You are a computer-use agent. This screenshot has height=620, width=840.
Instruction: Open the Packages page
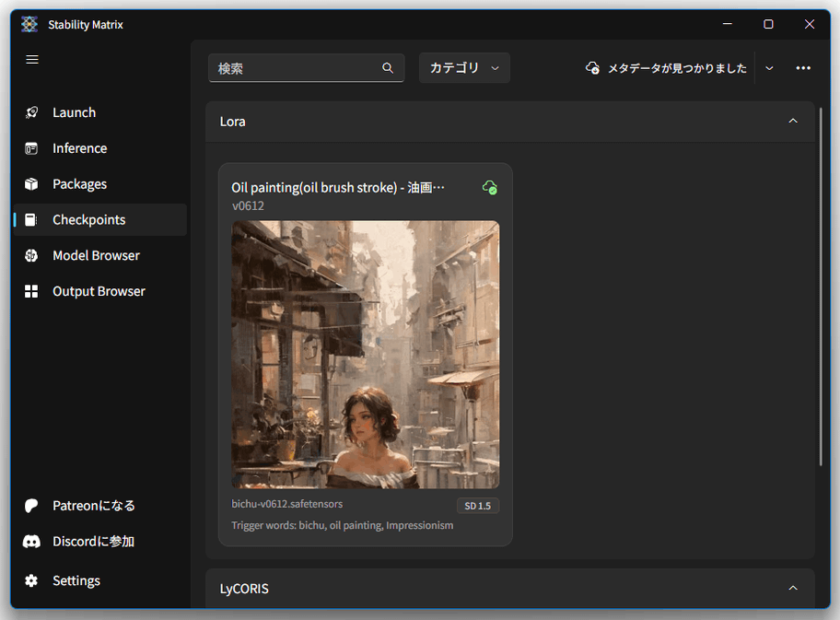100,184
